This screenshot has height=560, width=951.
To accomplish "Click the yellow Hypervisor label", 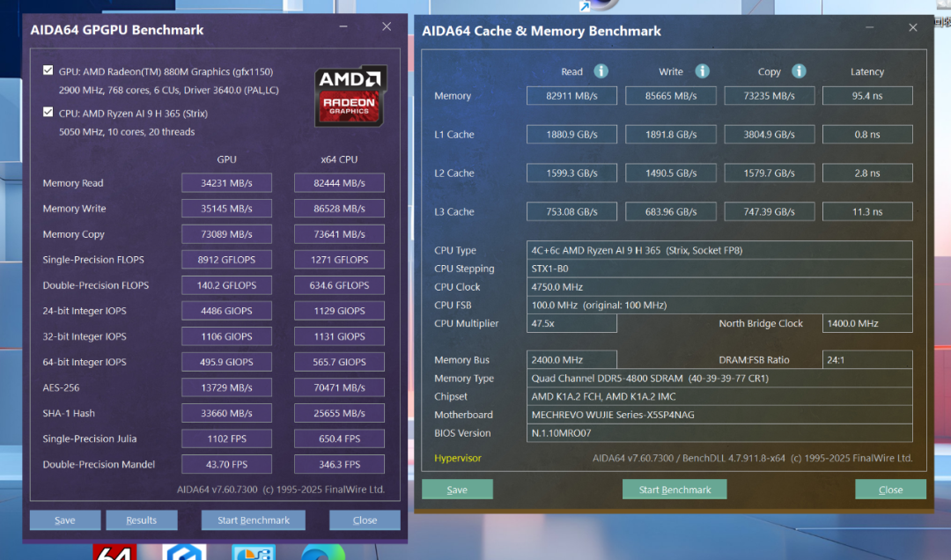I will pos(458,458).
